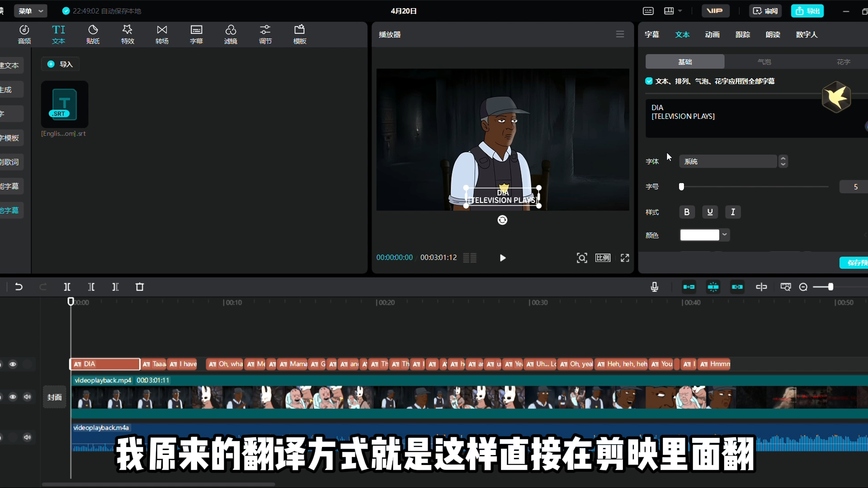Open the 转场 transitions panel
Screen dimensions: 868x488
click(162, 34)
